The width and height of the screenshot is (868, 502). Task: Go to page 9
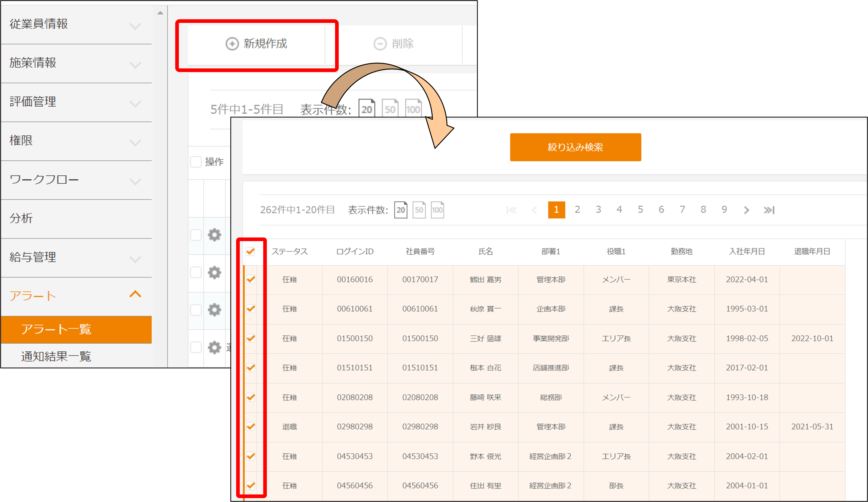click(724, 210)
